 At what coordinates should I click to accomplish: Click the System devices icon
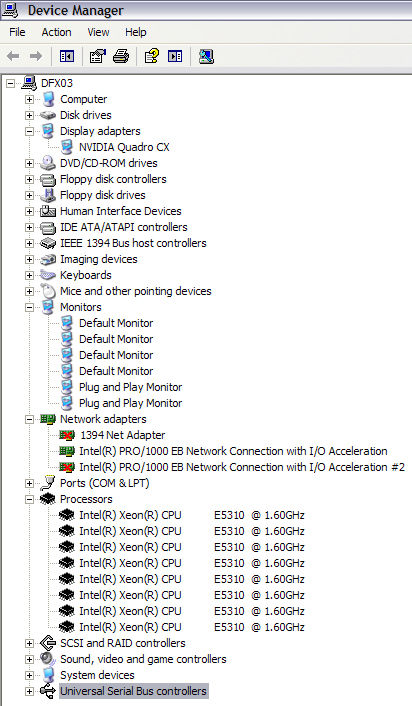pyautogui.click(x=48, y=674)
